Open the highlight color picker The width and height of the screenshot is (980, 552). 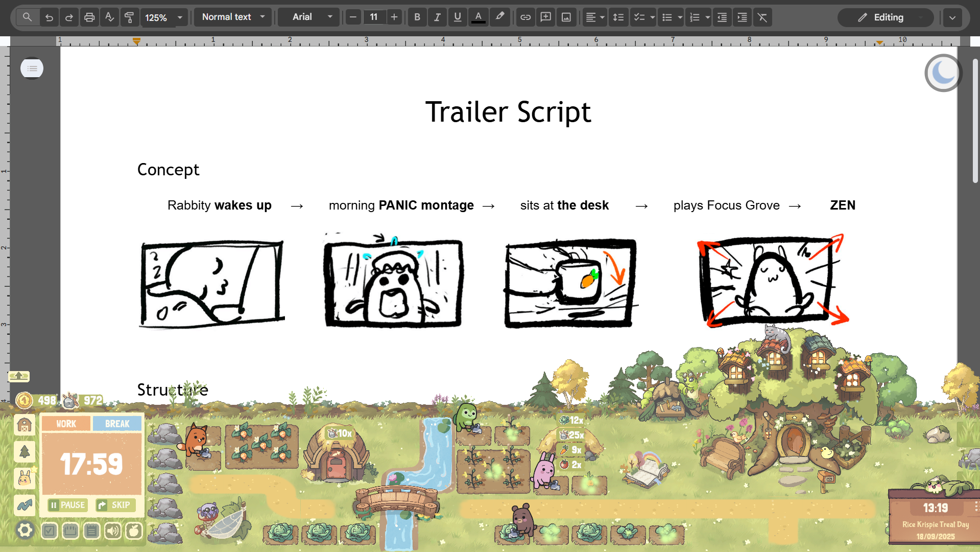(499, 17)
